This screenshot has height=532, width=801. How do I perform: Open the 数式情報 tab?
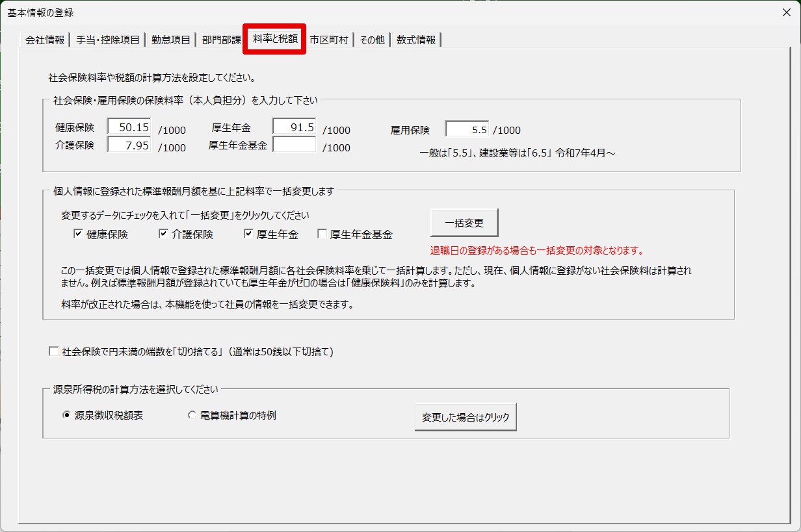pyautogui.click(x=416, y=40)
